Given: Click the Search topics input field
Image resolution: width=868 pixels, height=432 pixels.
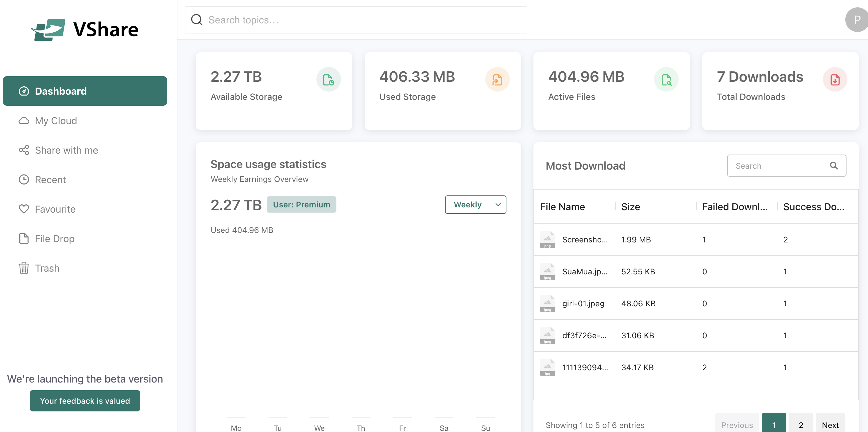Looking at the screenshot, I should (356, 20).
